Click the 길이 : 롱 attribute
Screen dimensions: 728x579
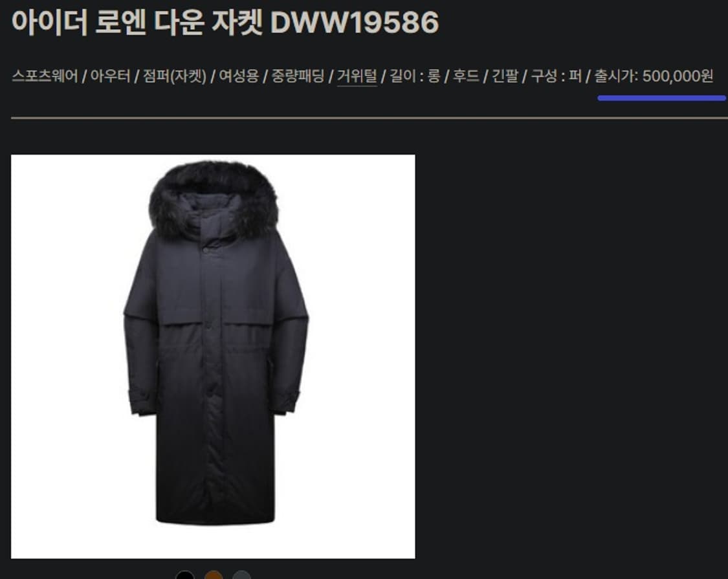click(x=415, y=76)
